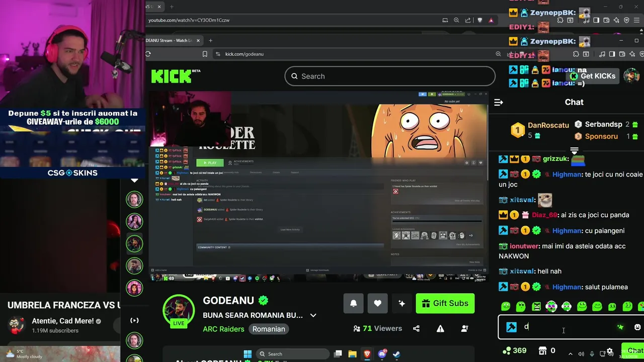Focus the Kick search field
The height and width of the screenshot is (362, 644).
tap(390, 76)
